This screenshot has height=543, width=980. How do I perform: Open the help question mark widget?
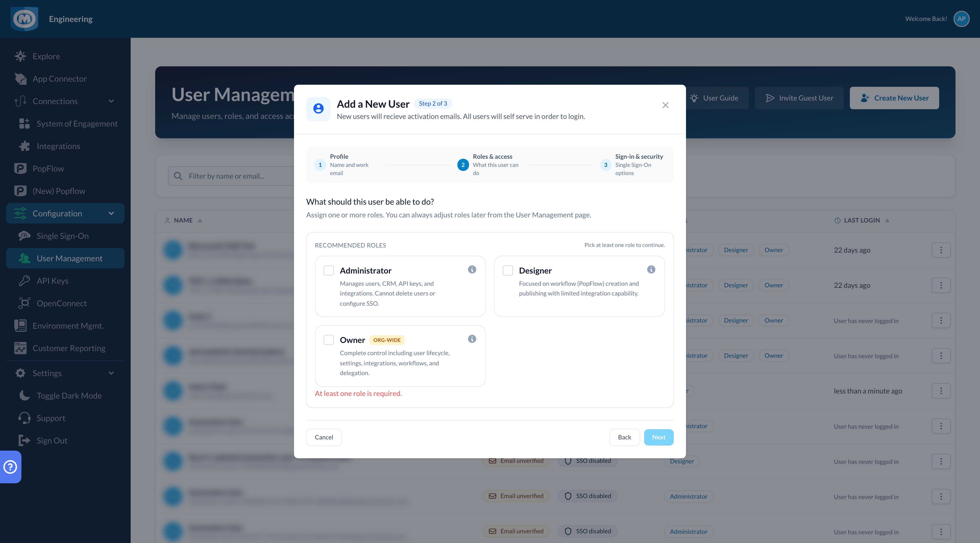[x=10, y=466]
